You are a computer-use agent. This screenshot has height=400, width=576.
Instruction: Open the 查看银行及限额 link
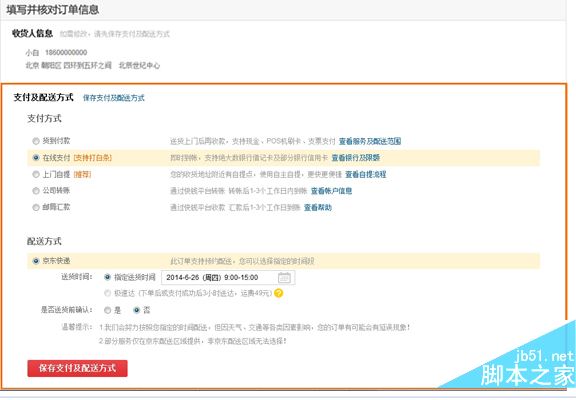pos(356,158)
